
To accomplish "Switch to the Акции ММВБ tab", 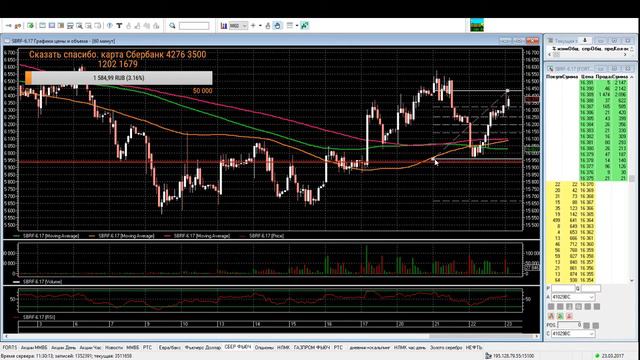I will (34, 348).
